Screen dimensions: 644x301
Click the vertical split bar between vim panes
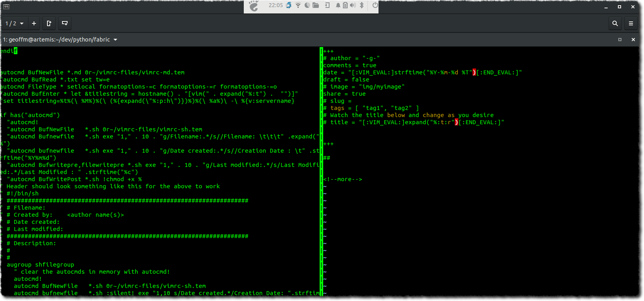tap(321, 172)
